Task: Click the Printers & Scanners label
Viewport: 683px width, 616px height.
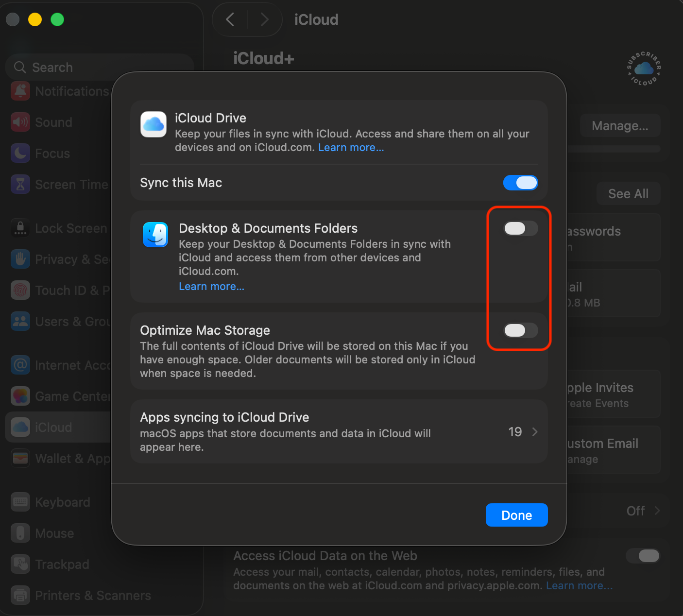Action: pyautogui.click(x=93, y=596)
